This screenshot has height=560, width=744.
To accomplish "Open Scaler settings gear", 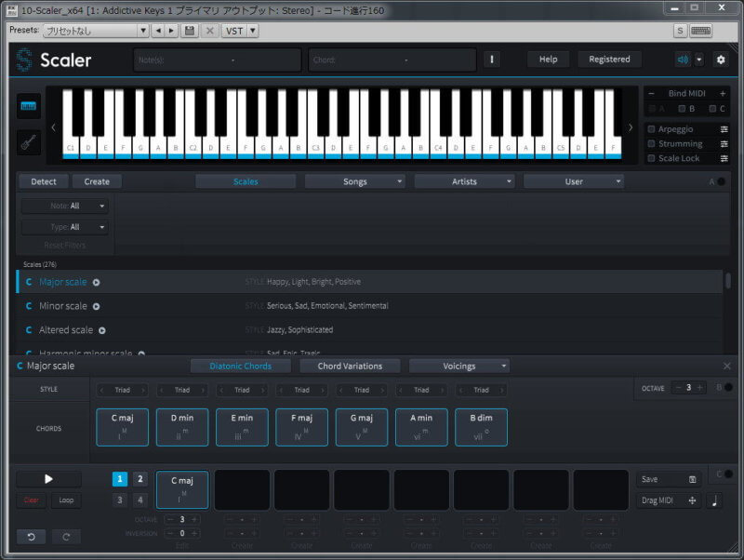I will tap(721, 60).
